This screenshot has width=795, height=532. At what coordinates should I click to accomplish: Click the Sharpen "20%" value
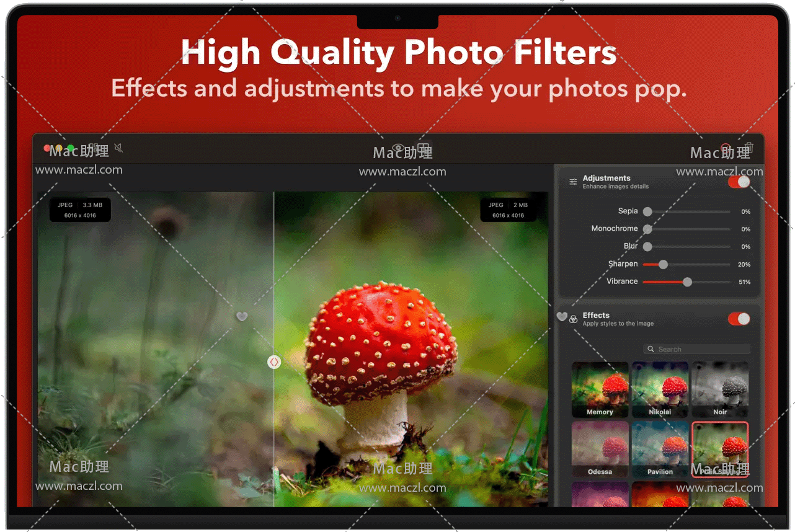744,265
